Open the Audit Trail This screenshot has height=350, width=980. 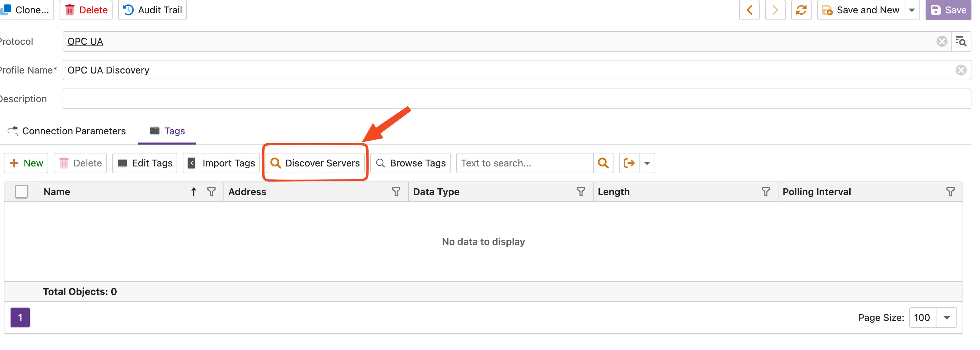click(152, 10)
